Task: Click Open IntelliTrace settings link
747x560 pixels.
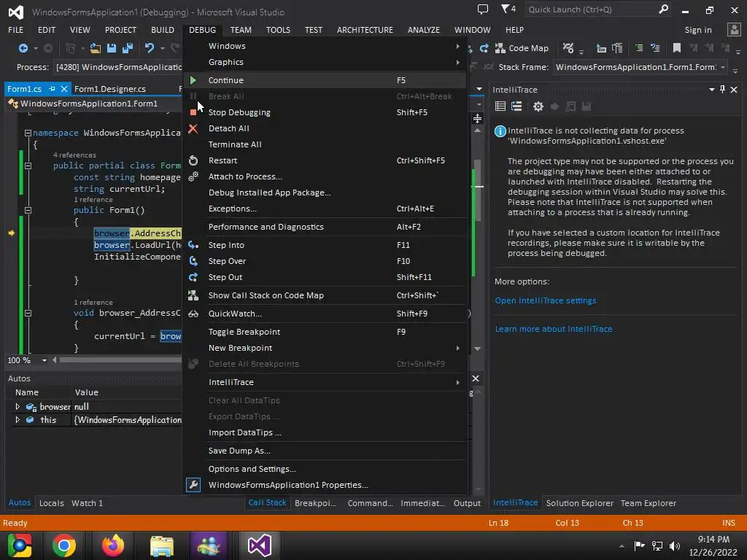Action: pos(546,300)
